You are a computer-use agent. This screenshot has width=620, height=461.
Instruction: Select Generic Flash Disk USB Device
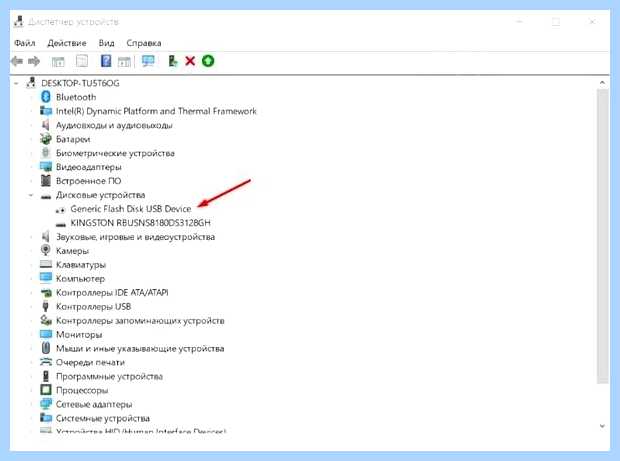coord(131,209)
